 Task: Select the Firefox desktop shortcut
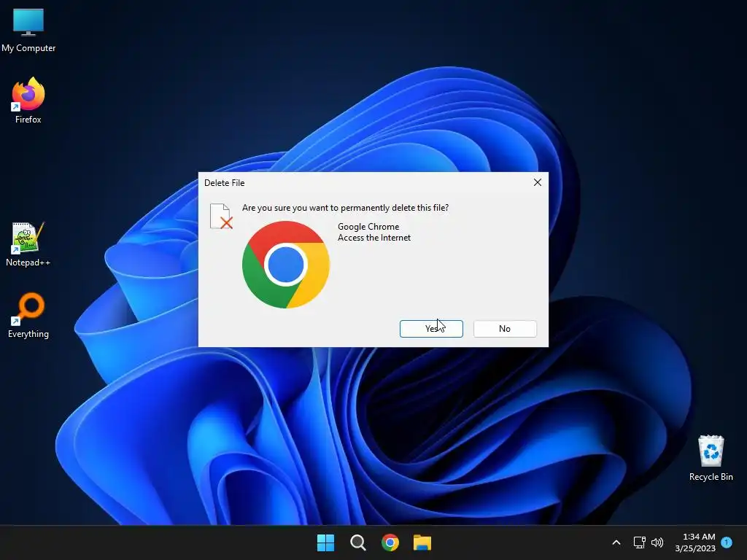pos(28,101)
